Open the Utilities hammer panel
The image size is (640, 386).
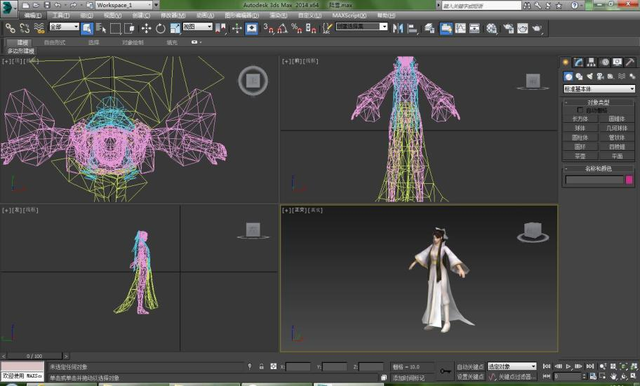pos(630,62)
